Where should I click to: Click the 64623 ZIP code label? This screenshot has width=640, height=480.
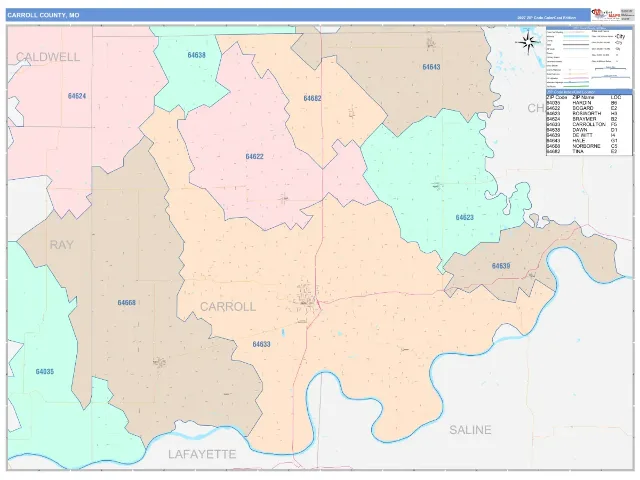[464, 218]
